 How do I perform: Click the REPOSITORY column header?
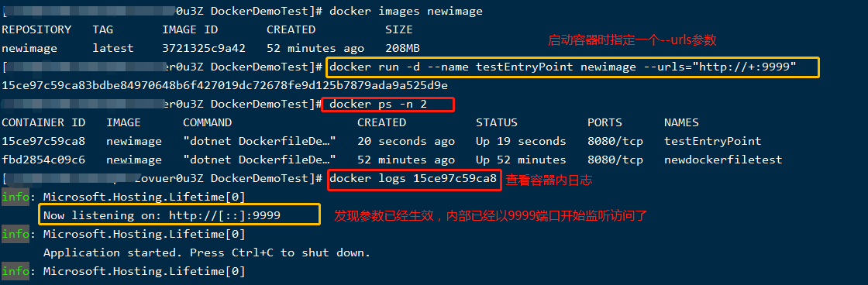click(x=36, y=29)
